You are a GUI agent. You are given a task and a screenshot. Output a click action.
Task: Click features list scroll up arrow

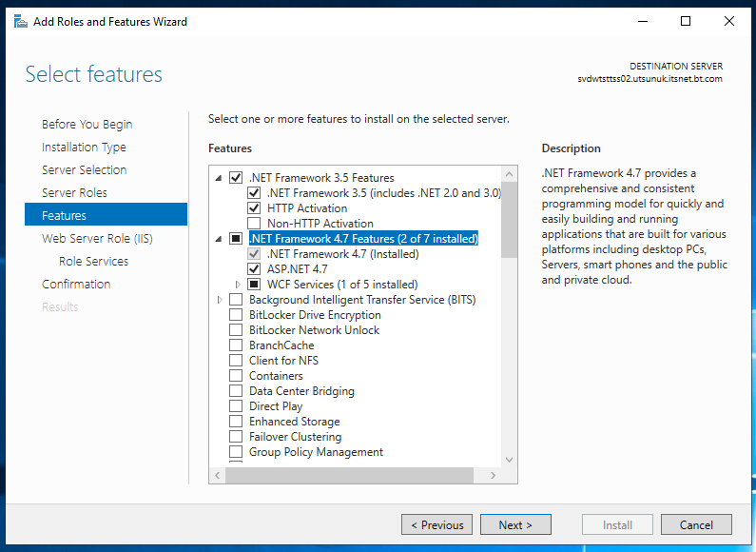(x=509, y=174)
